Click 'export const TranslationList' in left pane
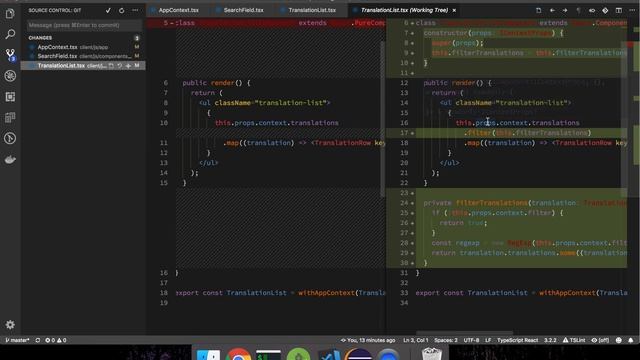 (x=231, y=293)
